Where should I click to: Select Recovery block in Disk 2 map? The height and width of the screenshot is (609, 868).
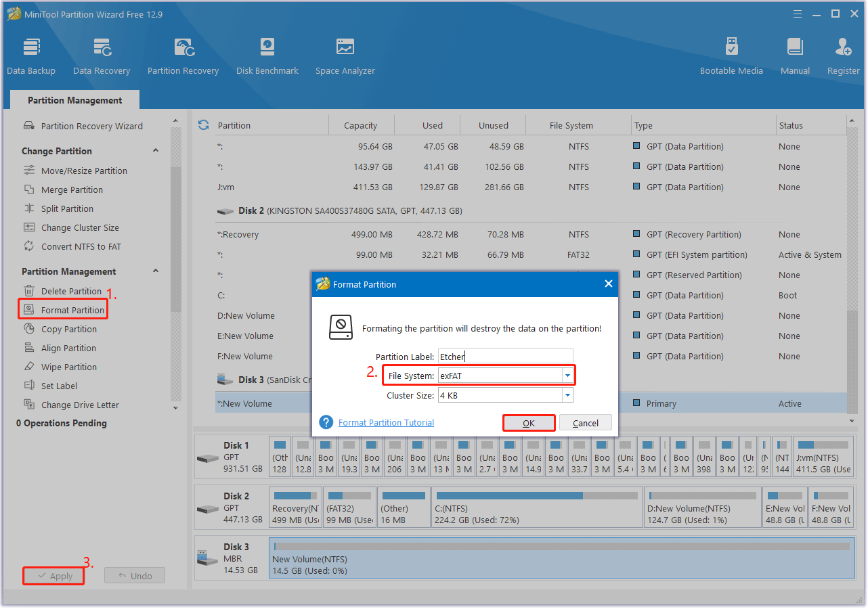[295, 507]
